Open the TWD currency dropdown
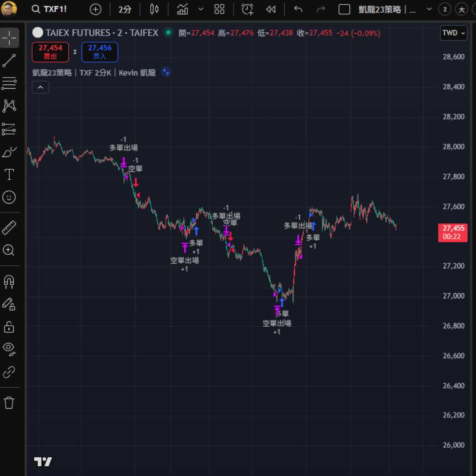476x476 pixels. (454, 33)
